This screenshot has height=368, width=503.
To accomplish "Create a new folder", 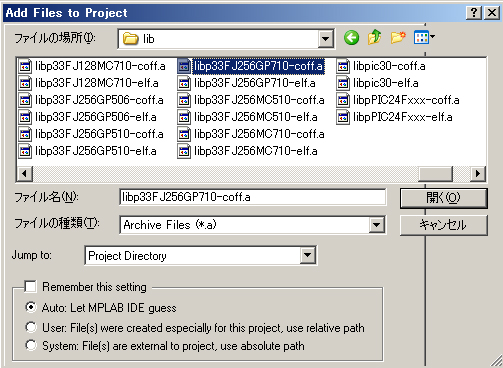I will (398, 37).
